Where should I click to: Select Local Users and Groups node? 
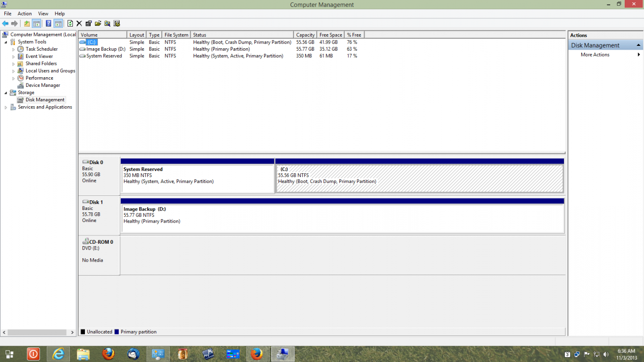click(50, 71)
